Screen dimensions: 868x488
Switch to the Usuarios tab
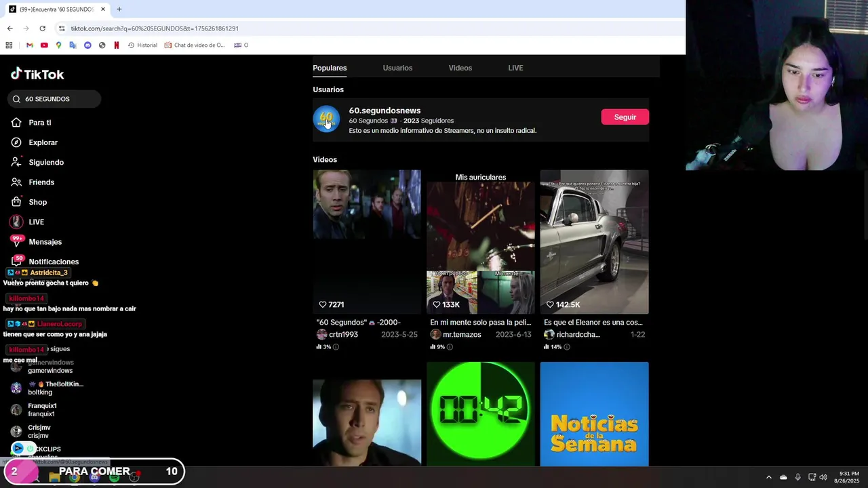(x=397, y=68)
